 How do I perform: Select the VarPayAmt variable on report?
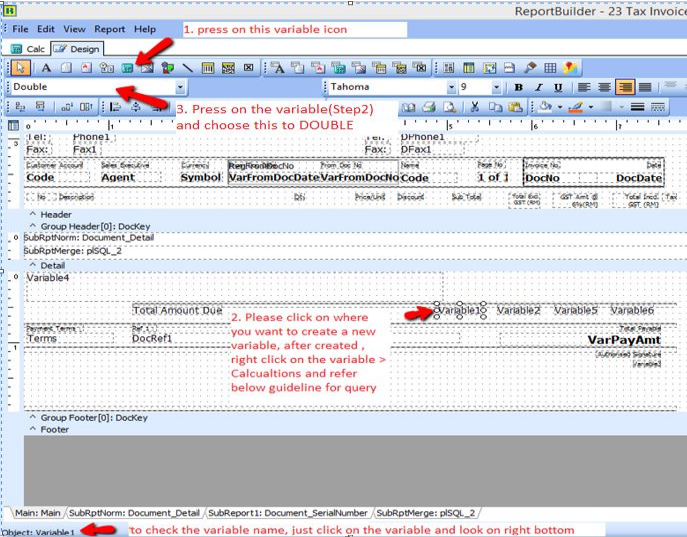(625, 340)
